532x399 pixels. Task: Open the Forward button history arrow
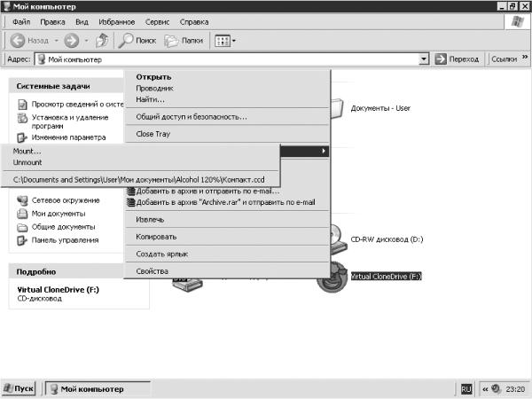(x=87, y=41)
